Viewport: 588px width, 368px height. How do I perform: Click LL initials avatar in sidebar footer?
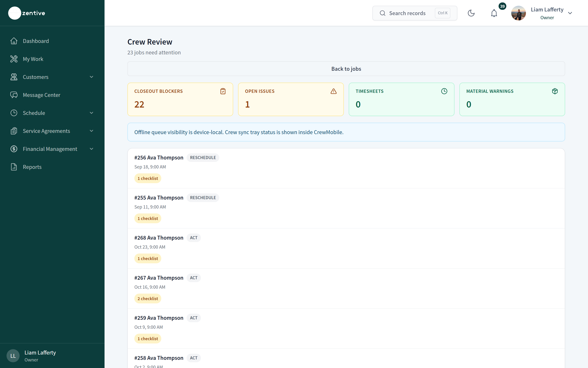point(13,356)
